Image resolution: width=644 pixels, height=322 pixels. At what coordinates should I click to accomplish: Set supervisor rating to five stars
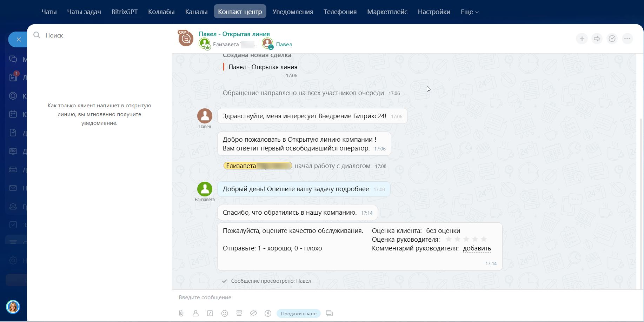click(x=484, y=239)
